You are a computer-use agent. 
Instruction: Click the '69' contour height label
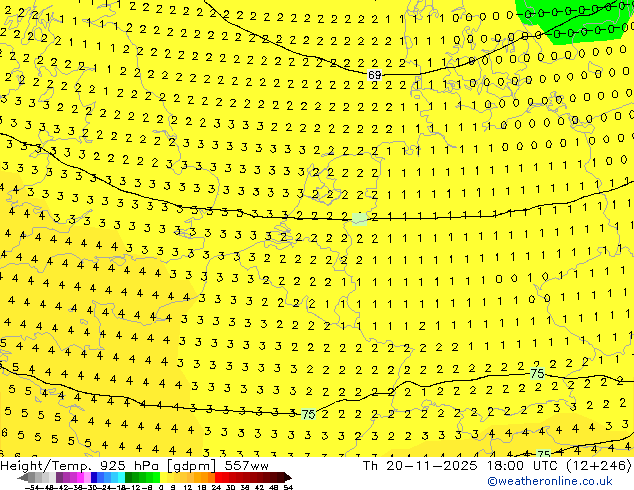coord(374,75)
